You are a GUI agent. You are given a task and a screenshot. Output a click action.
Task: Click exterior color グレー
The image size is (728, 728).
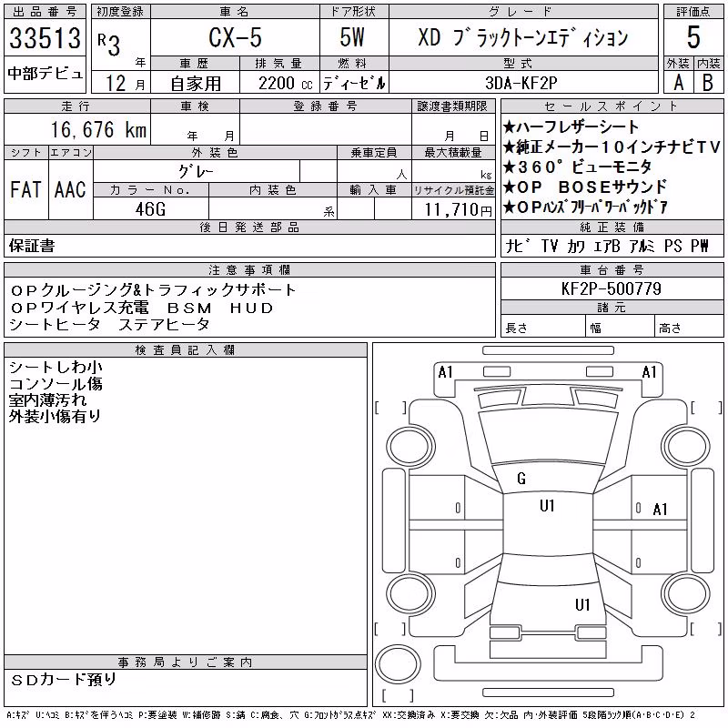coord(196,172)
